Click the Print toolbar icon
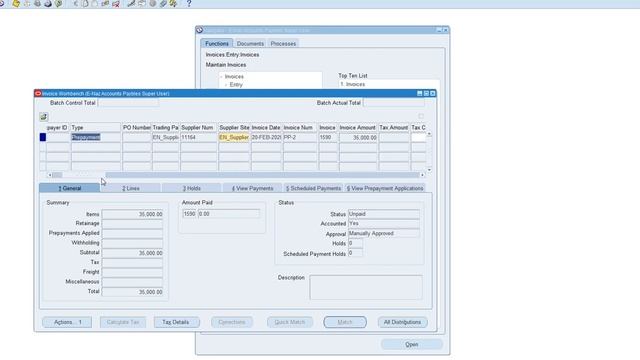The width and height of the screenshot is (640, 360). [48, 4]
